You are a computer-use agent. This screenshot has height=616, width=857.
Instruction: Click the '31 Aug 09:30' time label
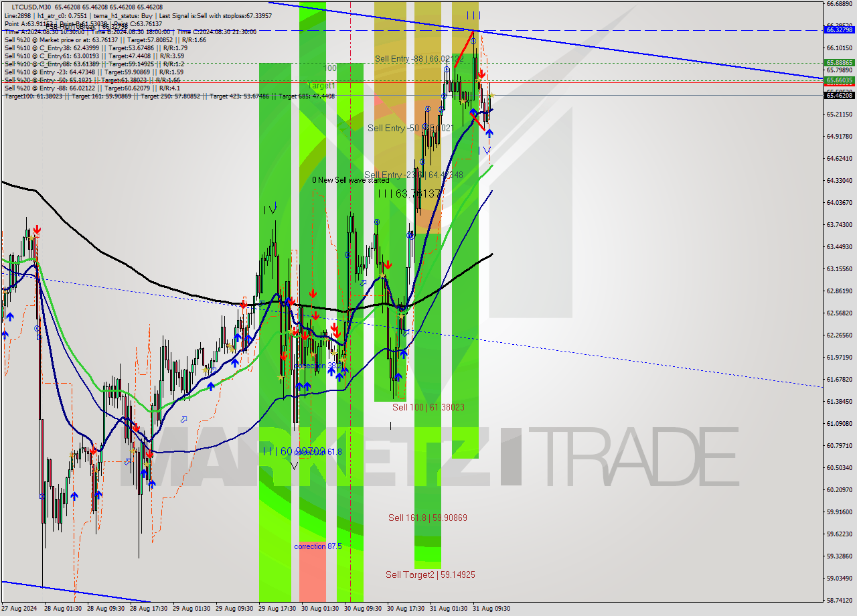pyautogui.click(x=491, y=609)
